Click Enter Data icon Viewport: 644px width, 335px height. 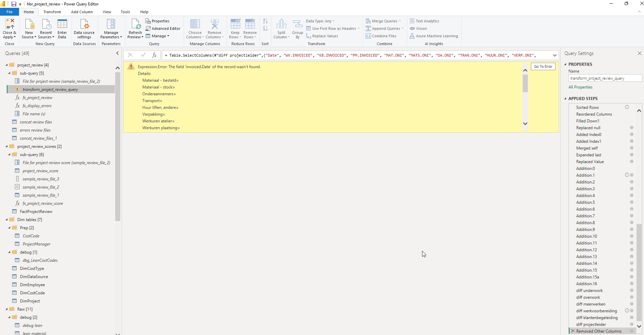tap(62, 24)
